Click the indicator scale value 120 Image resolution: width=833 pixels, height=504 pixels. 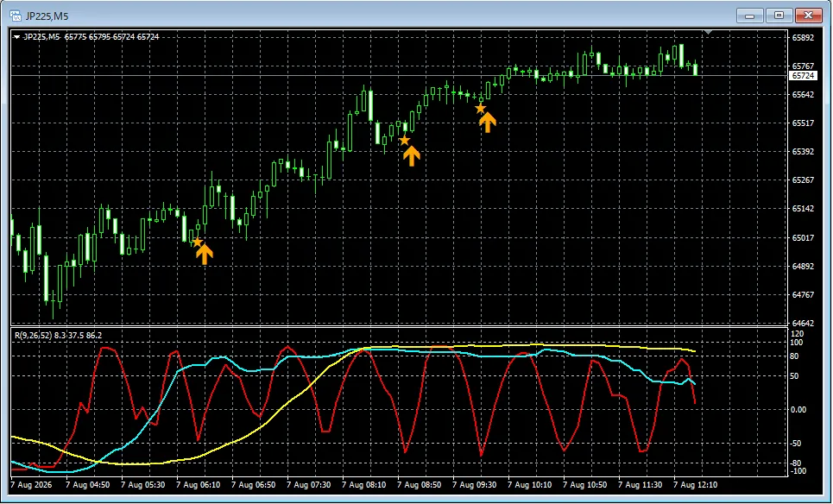[x=798, y=333]
